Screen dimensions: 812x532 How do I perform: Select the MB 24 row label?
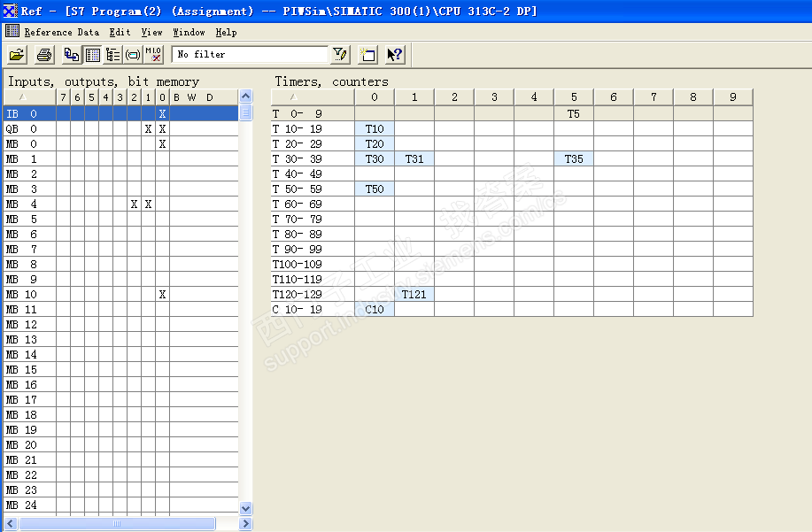pyautogui.click(x=21, y=505)
